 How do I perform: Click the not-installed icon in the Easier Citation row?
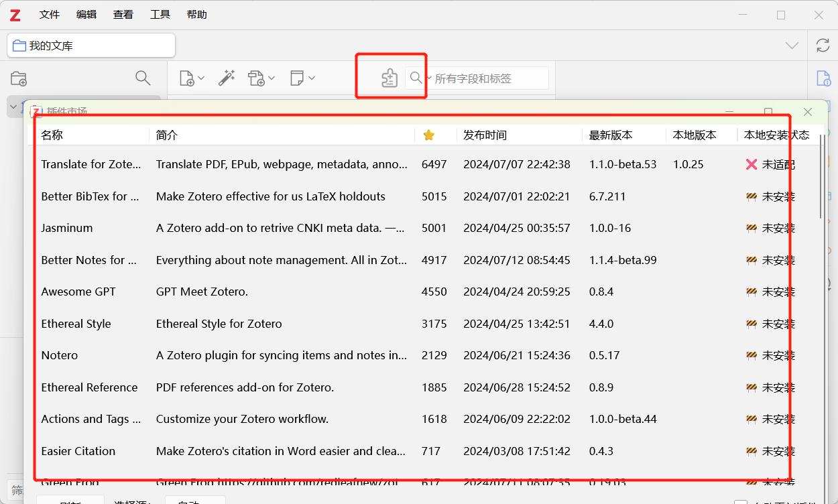point(752,451)
